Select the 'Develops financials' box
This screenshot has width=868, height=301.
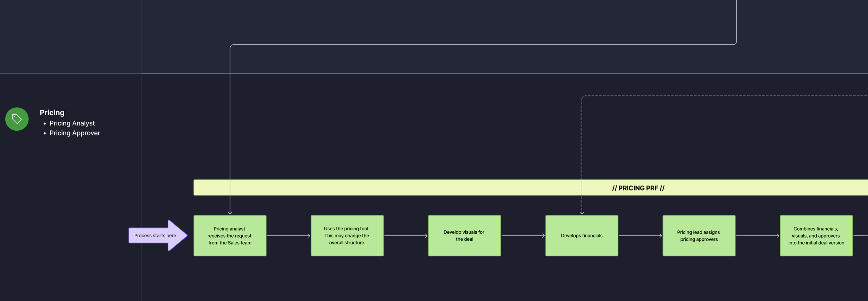[x=582, y=236]
